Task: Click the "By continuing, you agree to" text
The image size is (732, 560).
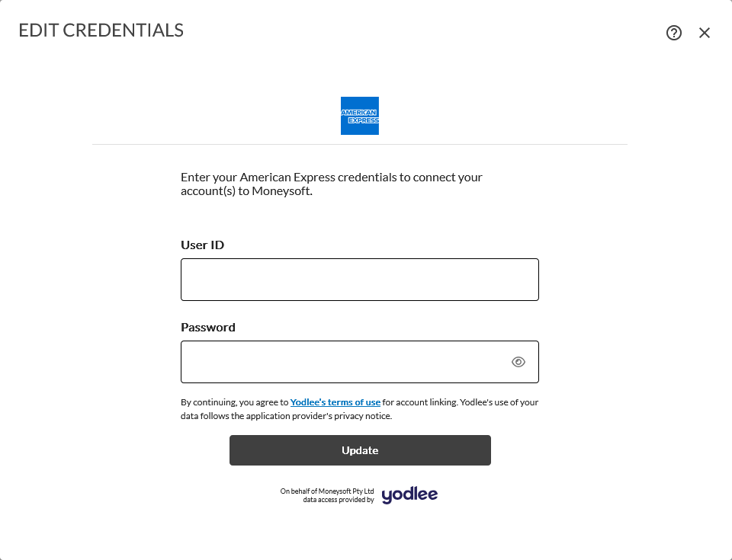Action: (235, 402)
